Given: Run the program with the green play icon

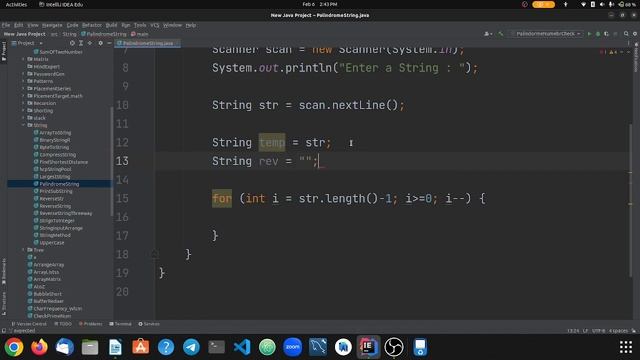Looking at the screenshot, I should (589, 34).
